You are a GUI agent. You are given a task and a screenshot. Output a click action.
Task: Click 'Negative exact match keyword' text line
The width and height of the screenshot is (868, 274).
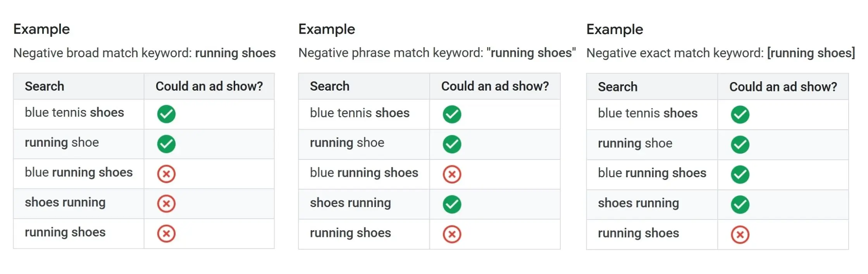(720, 53)
